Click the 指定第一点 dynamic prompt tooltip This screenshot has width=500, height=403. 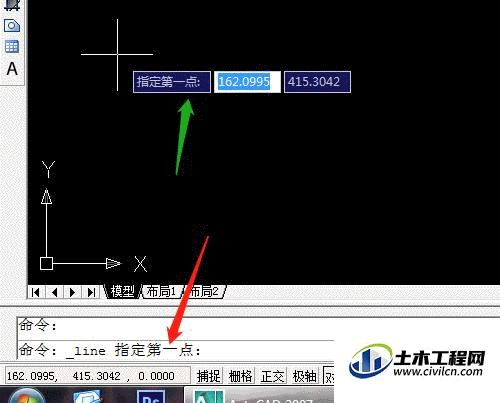pos(172,82)
